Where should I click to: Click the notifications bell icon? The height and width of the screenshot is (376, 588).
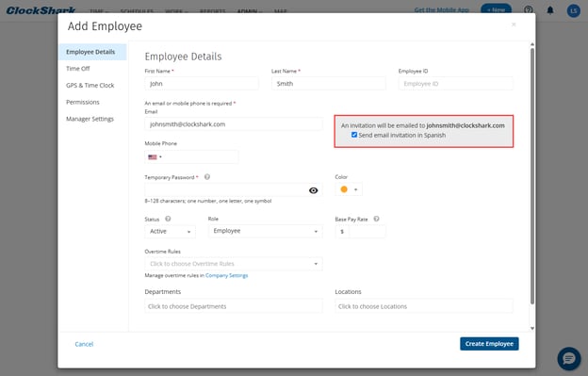point(550,10)
